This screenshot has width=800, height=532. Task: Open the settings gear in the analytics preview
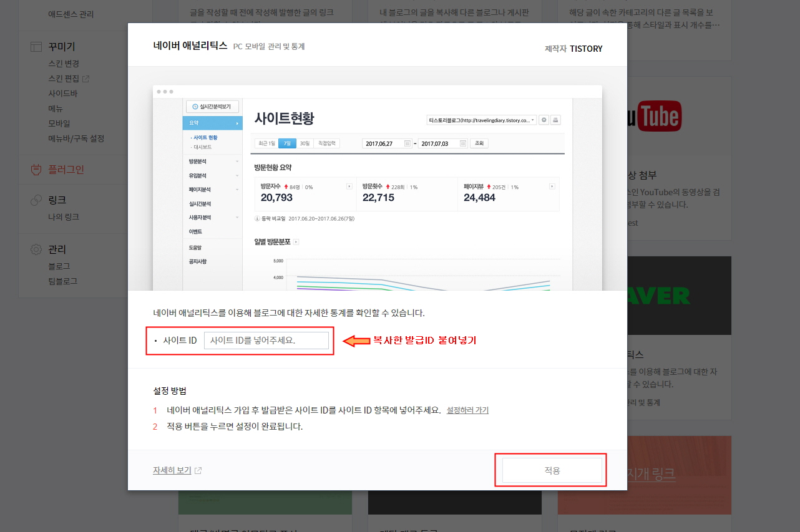(544, 119)
